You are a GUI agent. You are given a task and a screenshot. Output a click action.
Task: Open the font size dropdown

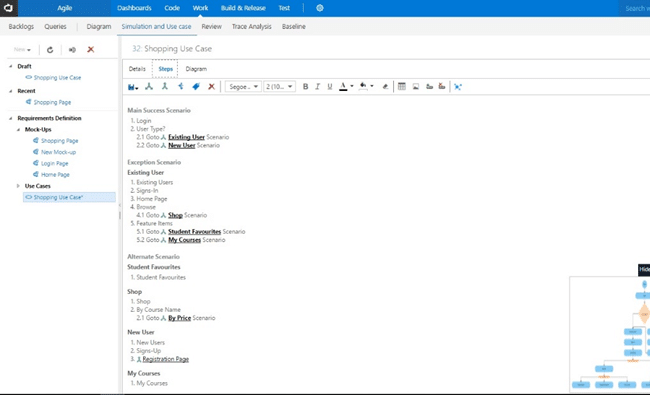(279, 87)
